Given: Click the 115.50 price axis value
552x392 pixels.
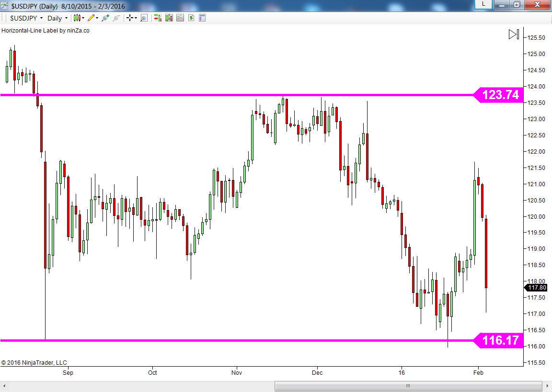Looking at the screenshot, I should point(536,362).
